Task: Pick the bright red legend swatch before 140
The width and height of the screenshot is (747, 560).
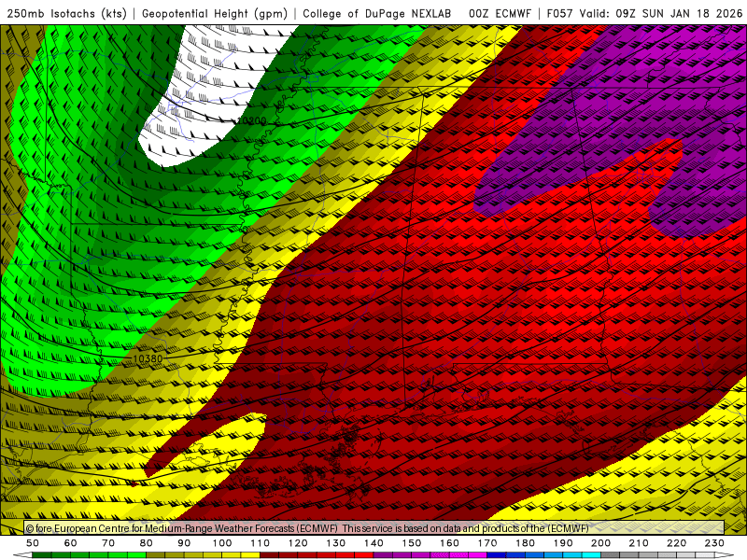Action: pos(364,555)
